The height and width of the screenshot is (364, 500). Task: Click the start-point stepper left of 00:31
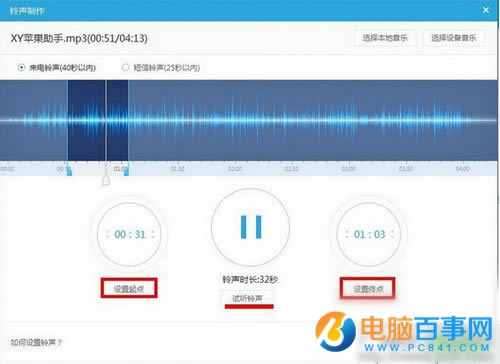click(107, 234)
